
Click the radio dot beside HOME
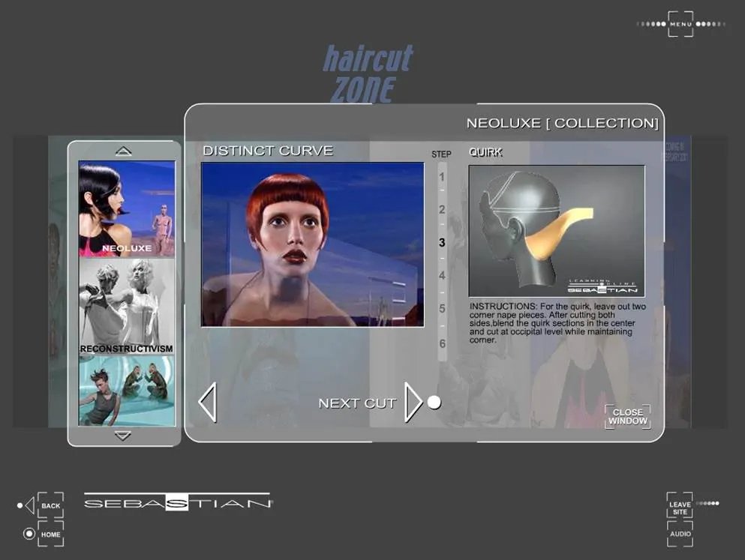click(x=29, y=535)
